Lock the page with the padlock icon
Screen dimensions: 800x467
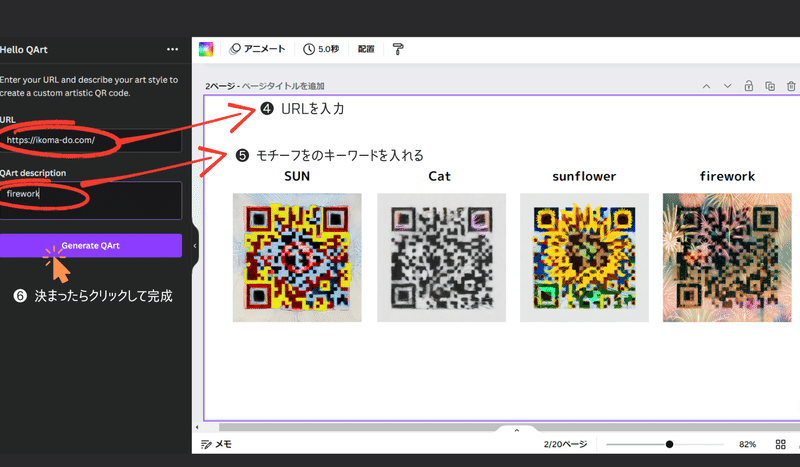click(x=748, y=86)
